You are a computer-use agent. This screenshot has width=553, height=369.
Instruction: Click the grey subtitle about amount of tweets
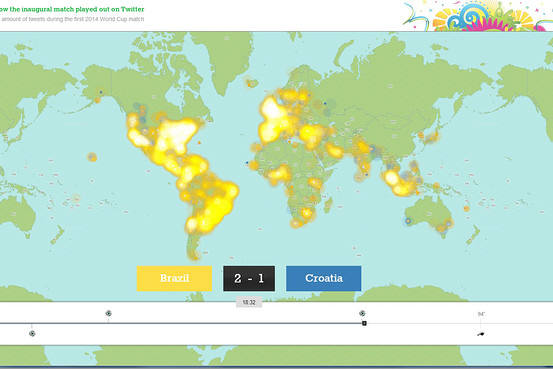click(x=72, y=19)
